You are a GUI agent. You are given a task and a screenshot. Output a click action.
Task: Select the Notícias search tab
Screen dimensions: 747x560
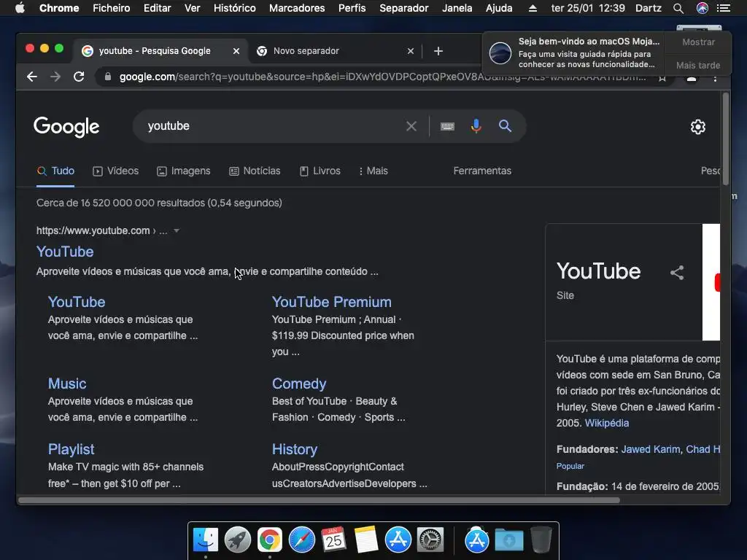[x=255, y=171]
